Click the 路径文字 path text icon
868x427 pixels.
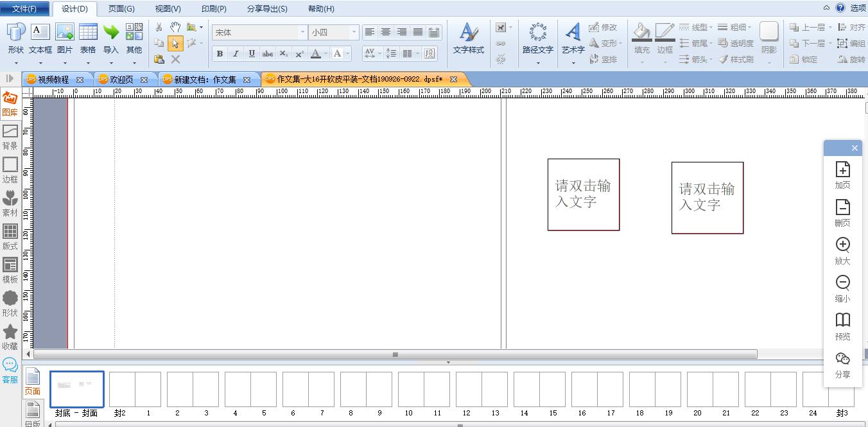(x=537, y=32)
